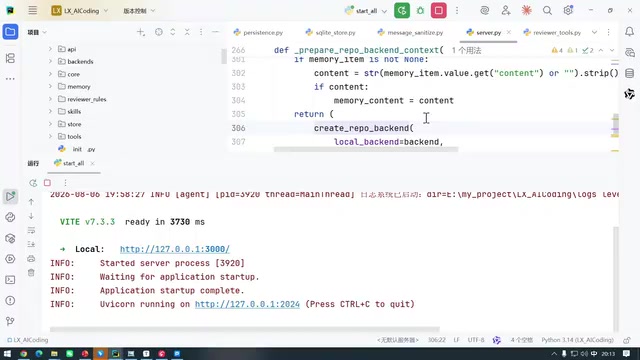Open the Terminal tool window
The width and height of the screenshot is (640, 360).
(x=10, y=280)
